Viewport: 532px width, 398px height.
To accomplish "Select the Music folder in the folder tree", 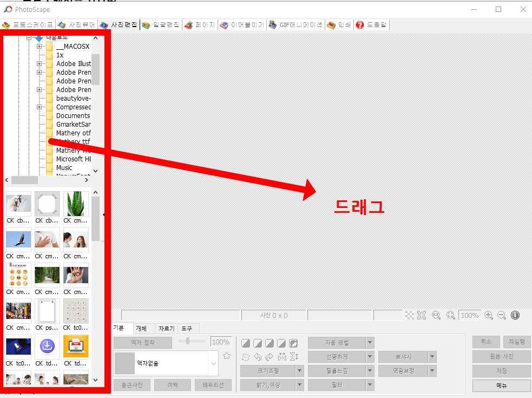I will pos(65,167).
